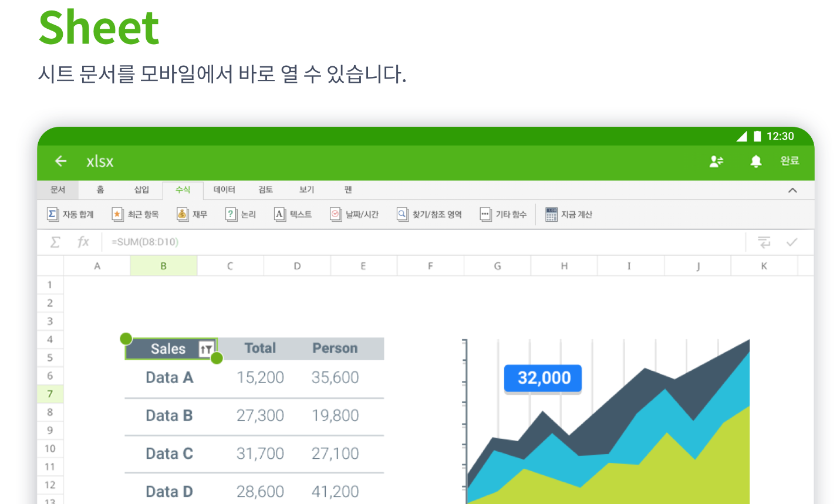Select column D header
The image size is (840, 504).
297,266
